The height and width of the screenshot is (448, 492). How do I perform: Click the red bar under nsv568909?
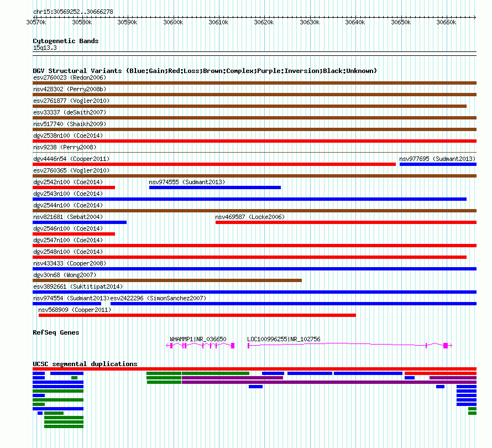coord(197,315)
